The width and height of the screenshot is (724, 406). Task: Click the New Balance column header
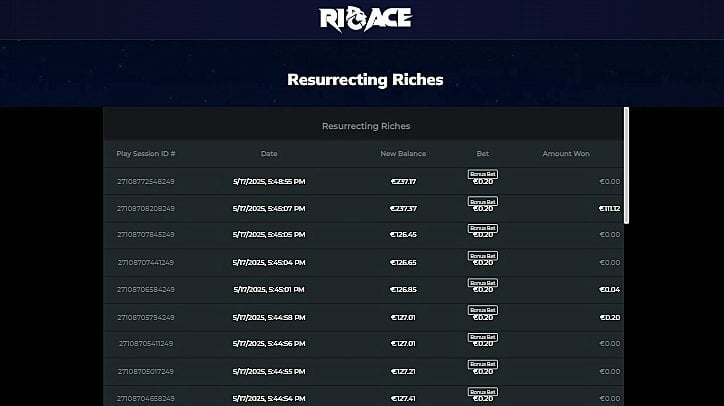click(403, 154)
